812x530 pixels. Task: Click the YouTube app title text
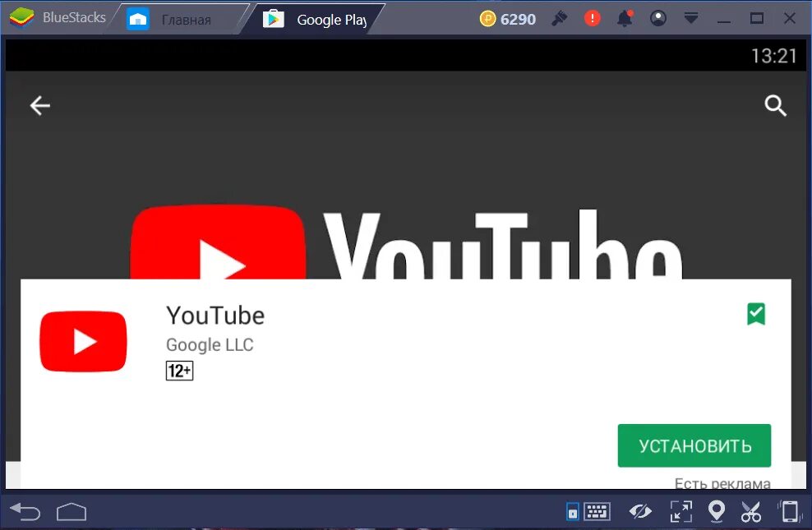tap(215, 316)
